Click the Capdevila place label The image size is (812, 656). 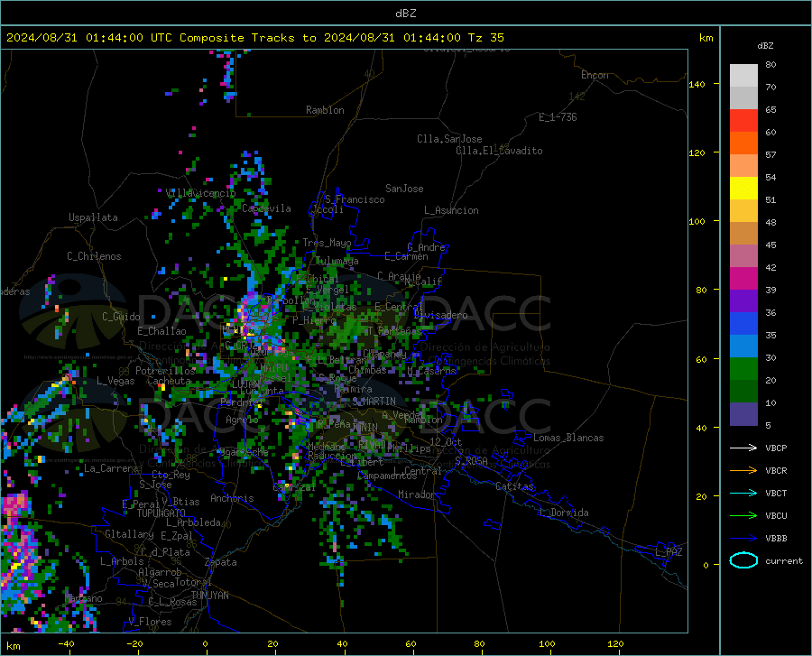coord(266,208)
